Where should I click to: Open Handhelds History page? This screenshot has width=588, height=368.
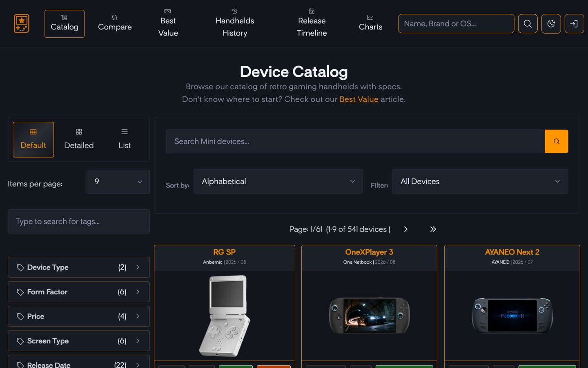click(235, 24)
